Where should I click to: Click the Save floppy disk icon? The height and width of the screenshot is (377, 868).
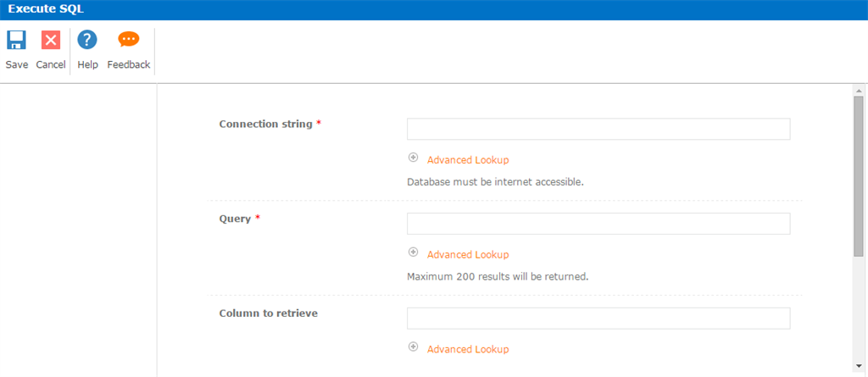click(x=17, y=41)
